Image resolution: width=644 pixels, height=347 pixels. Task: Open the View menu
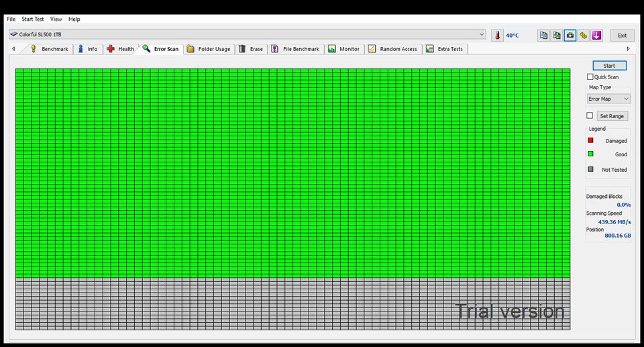point(56,19)
